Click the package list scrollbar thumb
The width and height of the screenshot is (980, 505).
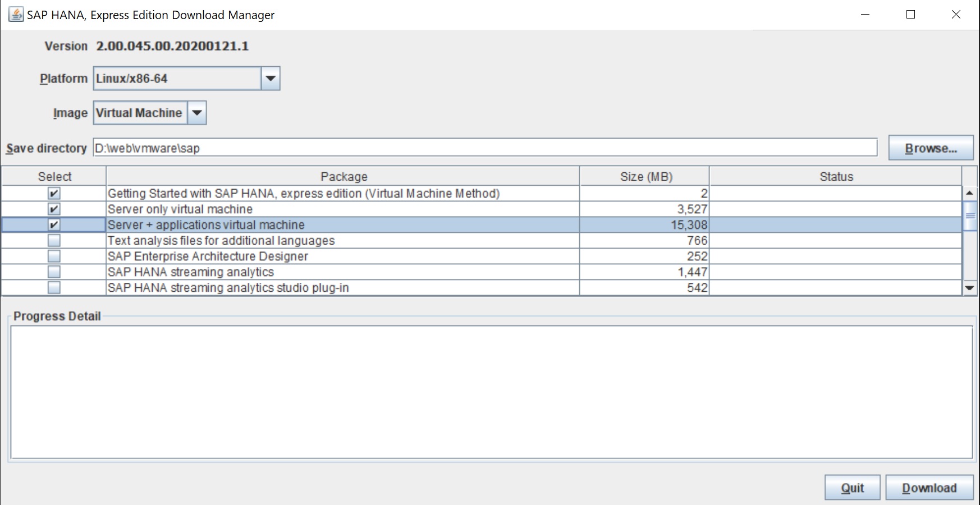pos(970,216)
